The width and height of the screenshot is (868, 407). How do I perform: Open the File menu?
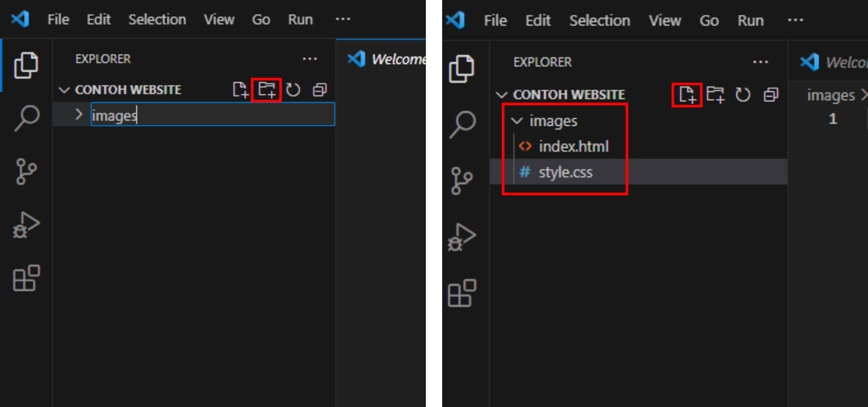coord(58,19)
